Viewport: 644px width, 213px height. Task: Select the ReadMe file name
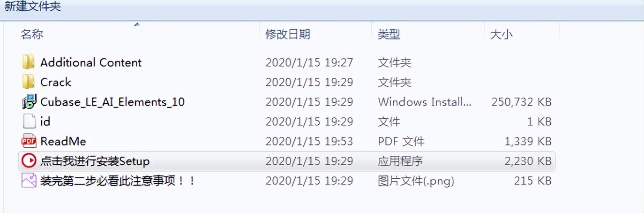(x=63, y=141)
